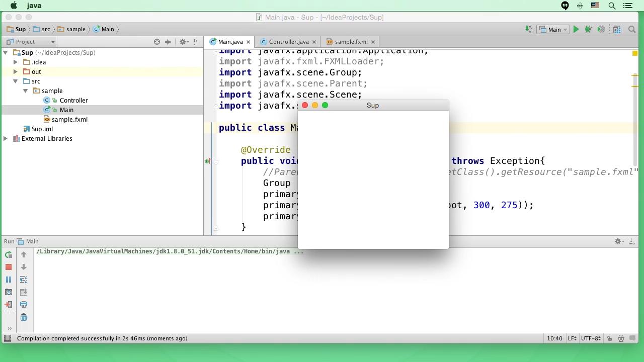Change the UTF-8 file encoding

(591, 338)
